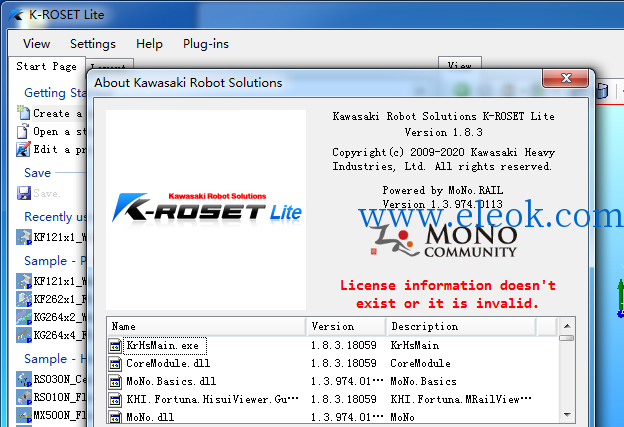The width and height of the screenshot is (624, 427).
Task: Close the About Kawasaki Robot Solutions dialog
Action: 566,78
